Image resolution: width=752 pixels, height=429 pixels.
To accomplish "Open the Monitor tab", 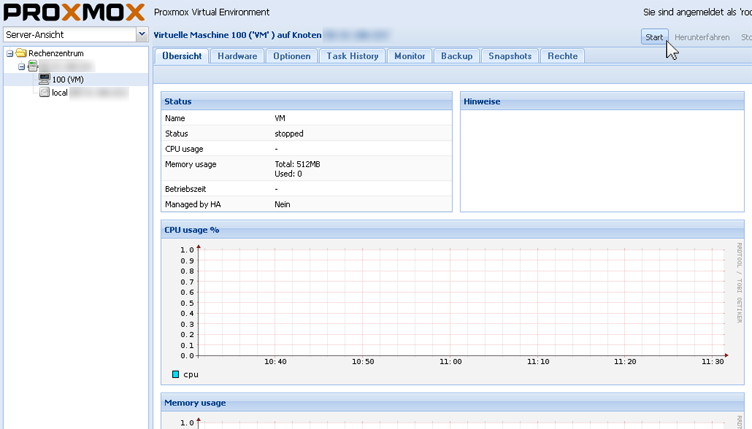I will tap(410, 56).
